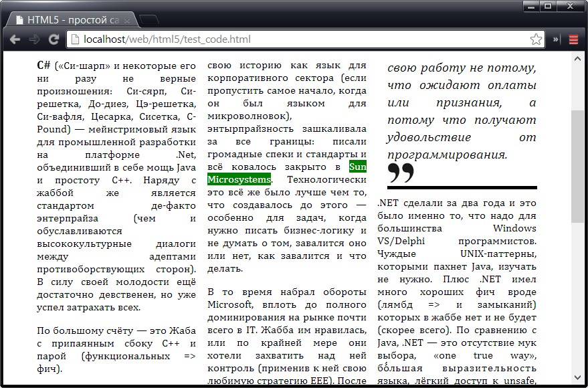Click the forward navigation arrow

click(x=34, y=39)
